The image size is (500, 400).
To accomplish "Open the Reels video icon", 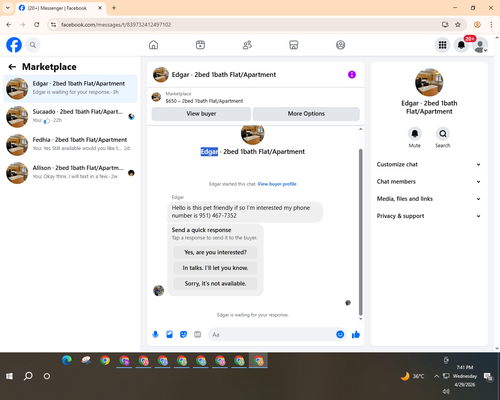I will 200,45.
